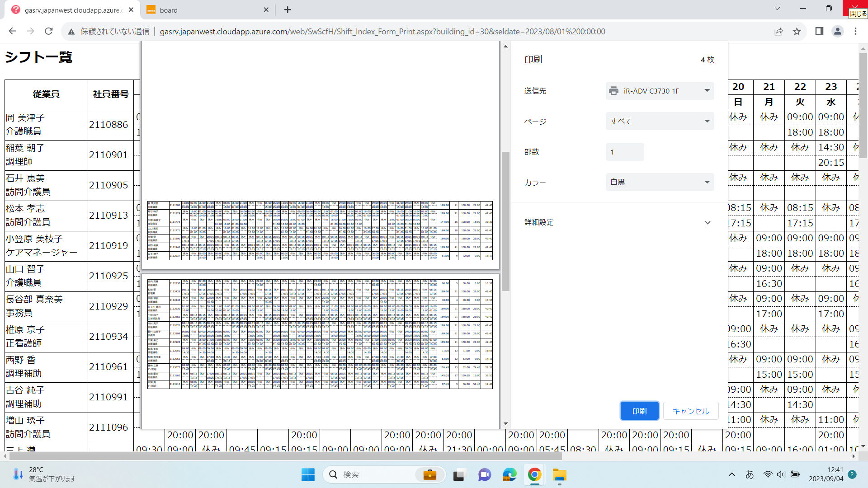This screenshot has height=488, width=868.
Task: Click the share page icon
Action: (x=778, y=31)
